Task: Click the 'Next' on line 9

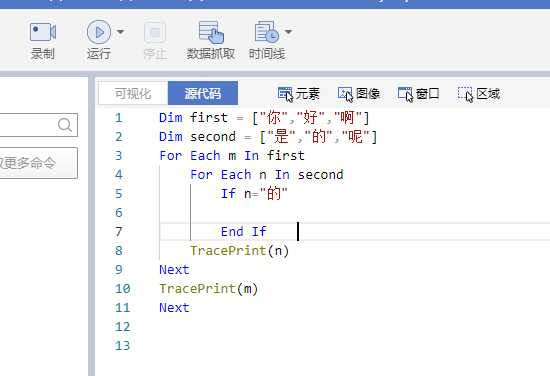Action: pyautogui.click(x=174, y=269)
